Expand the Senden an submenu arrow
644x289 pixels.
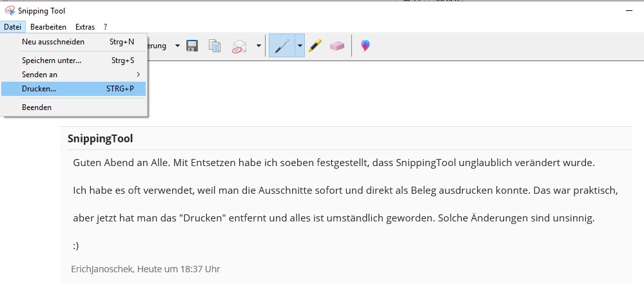coord(139,75)
